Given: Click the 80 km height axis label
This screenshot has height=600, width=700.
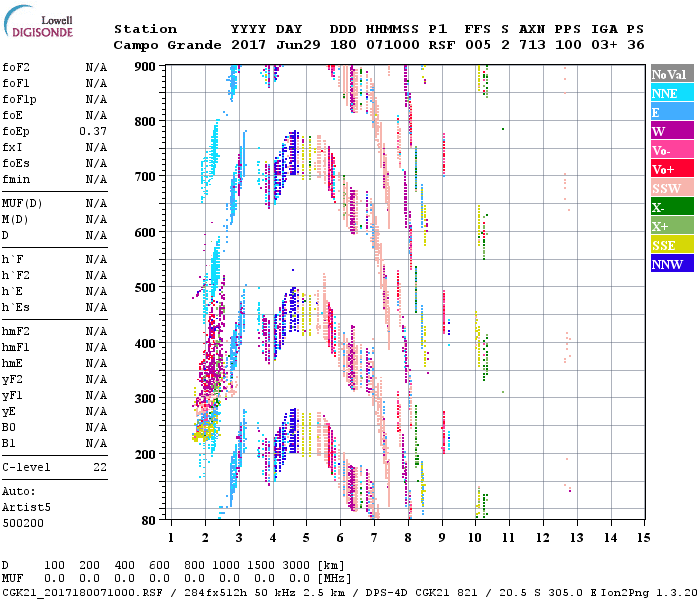Looking at the screenshot, I should pyautogui.click(x=149, y=521).
